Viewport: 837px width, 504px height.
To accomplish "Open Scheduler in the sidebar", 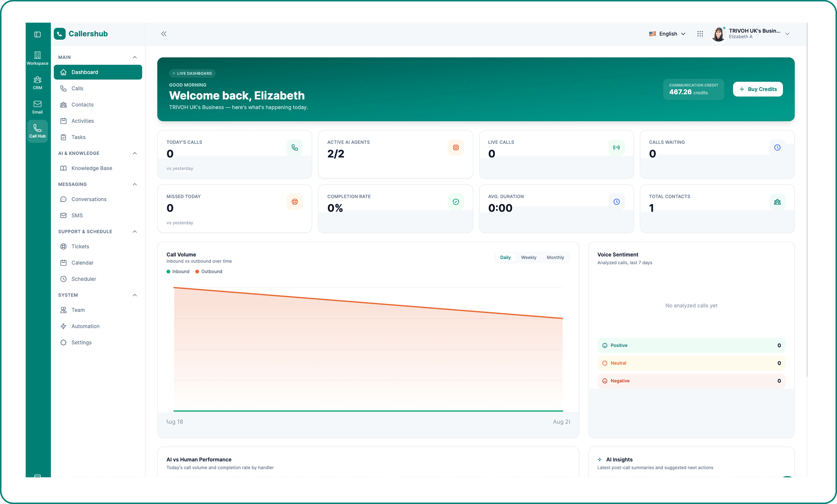I will 98,279.
